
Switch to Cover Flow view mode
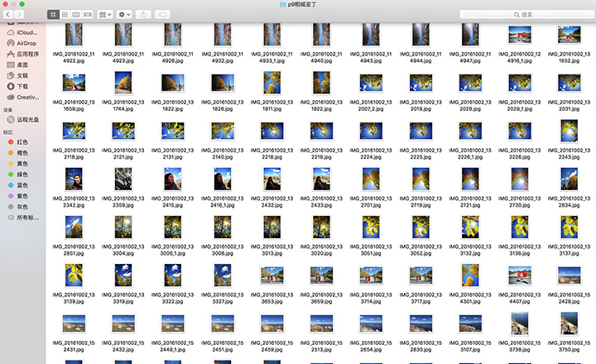tap(88, 14)
